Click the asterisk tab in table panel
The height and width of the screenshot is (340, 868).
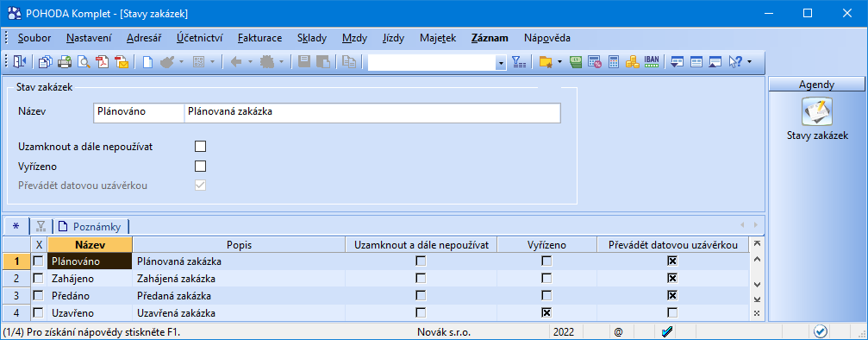click(16, 226)
